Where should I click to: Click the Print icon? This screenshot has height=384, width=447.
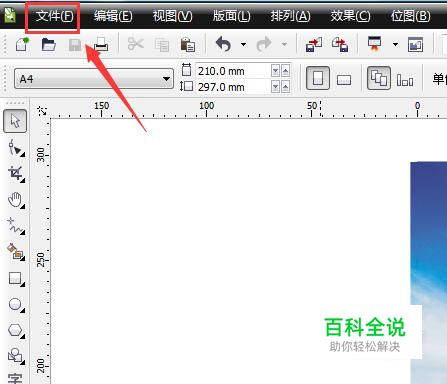tap(101, 44)
